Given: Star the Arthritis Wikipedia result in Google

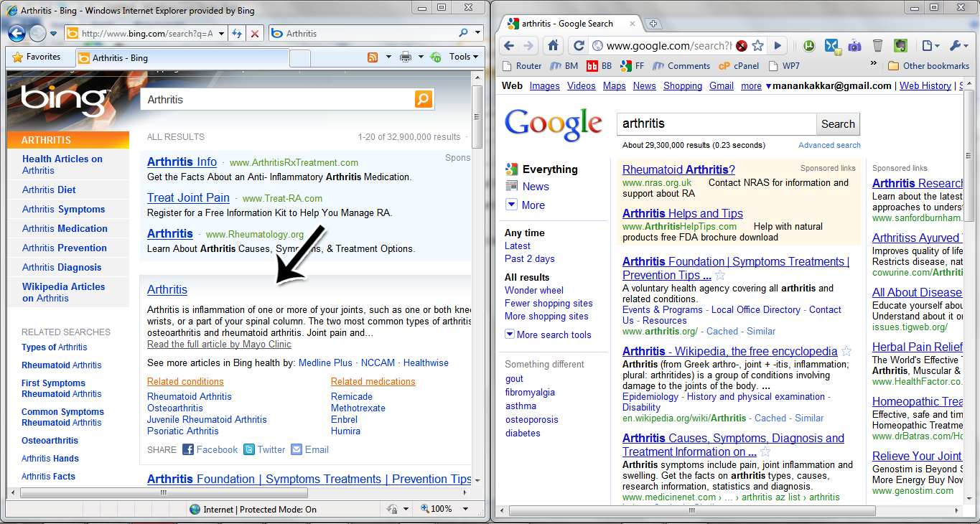Looking at the screenshot, I should 846,351.
